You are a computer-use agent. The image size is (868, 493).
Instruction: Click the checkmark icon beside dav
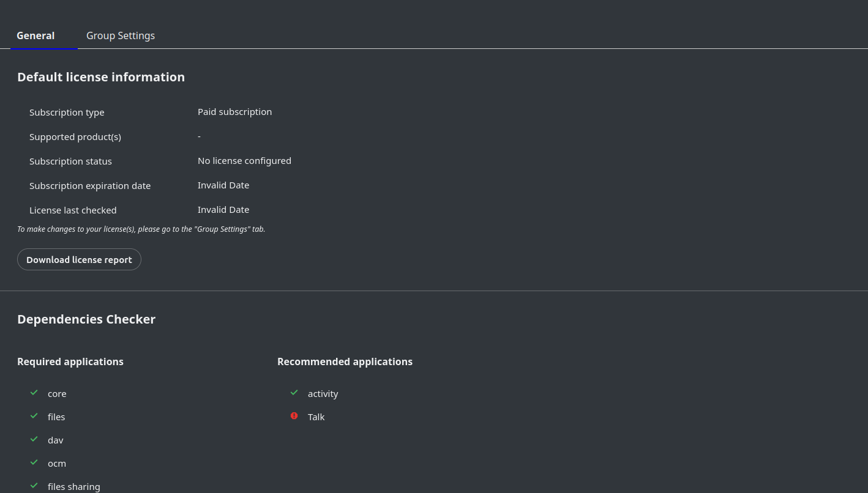(34, 439)
